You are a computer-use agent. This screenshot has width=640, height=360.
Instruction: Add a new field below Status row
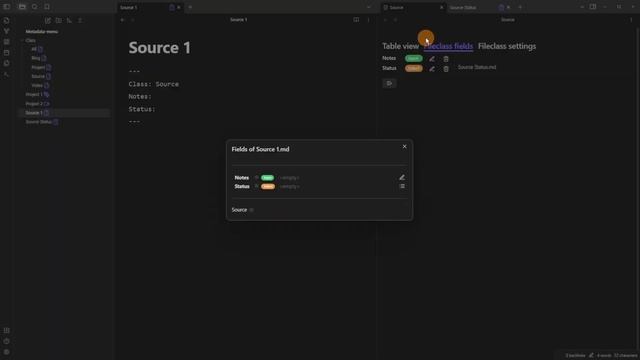point(389,83)
